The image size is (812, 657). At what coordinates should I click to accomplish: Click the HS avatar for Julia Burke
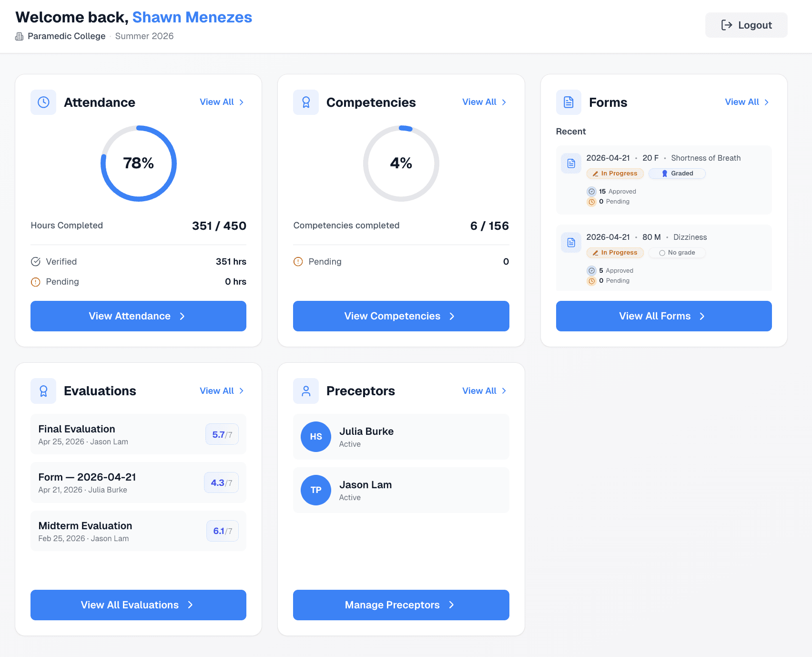(316, 437)
